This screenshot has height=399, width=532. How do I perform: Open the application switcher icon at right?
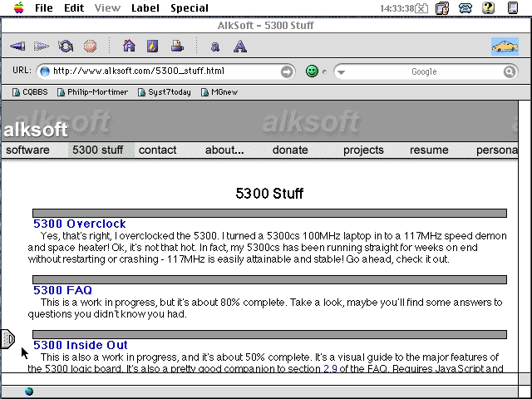[x=513, y=7]
